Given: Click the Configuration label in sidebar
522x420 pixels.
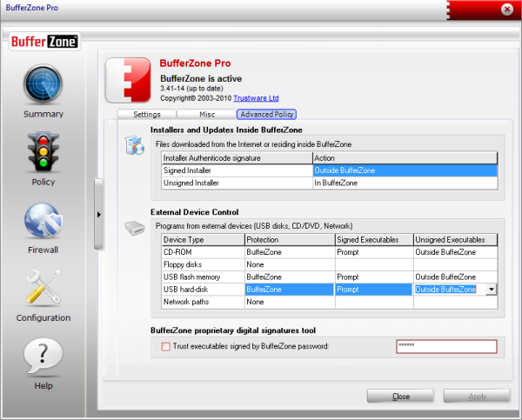Looking at the screenshot, I should [x=43, y=318].
